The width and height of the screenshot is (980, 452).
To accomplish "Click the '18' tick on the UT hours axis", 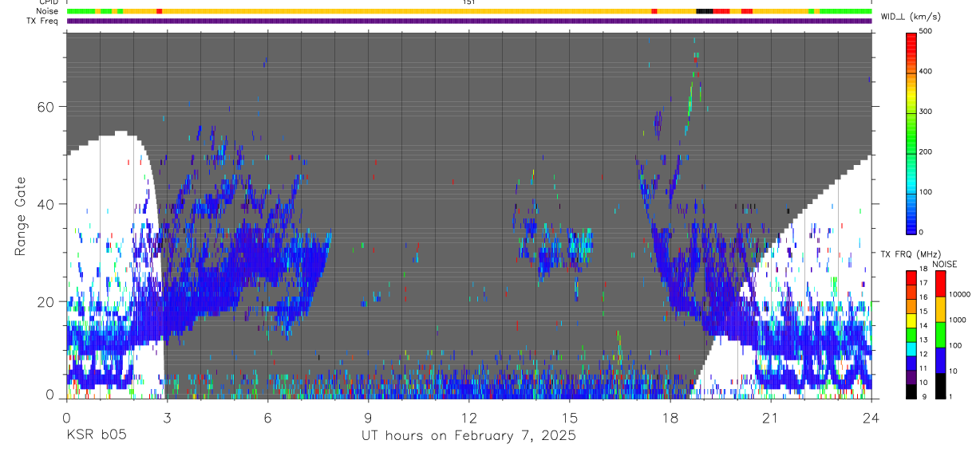I will [x=670, y=418].
